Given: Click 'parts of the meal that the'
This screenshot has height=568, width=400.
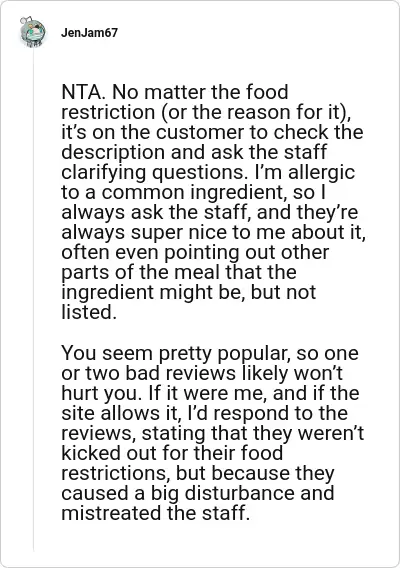Looking at the screenshot, I should click(x=179, y=272).
